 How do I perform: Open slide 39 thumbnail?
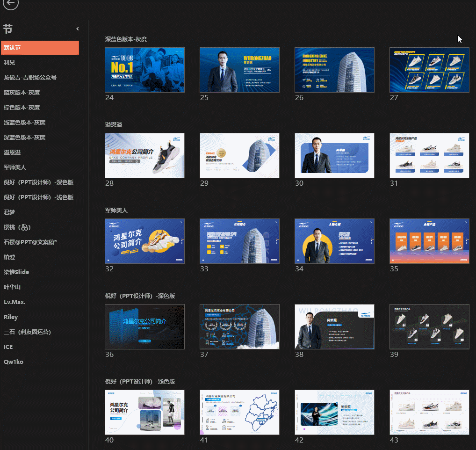429,327
